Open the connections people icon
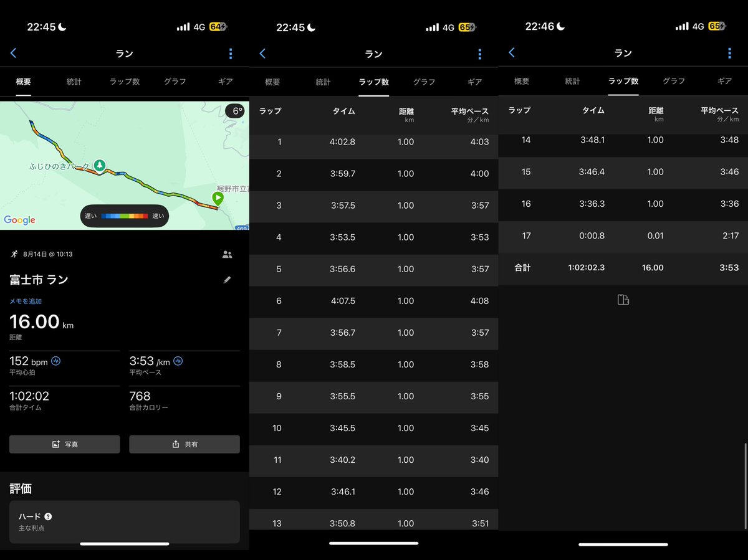 tap(227, 254)
